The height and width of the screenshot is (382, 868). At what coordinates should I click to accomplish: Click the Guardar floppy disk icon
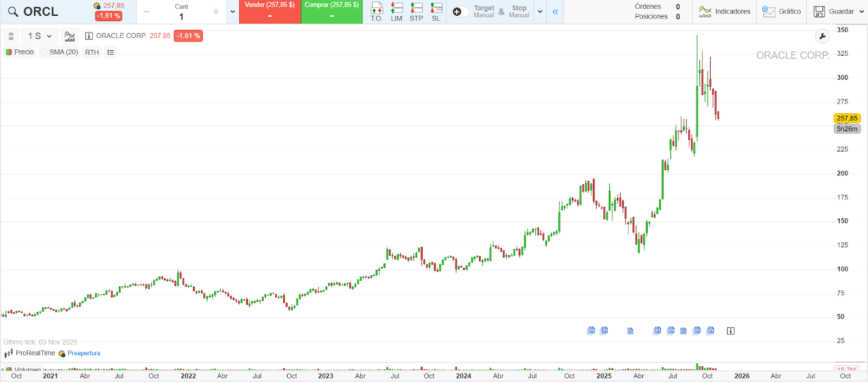[819, 11]
